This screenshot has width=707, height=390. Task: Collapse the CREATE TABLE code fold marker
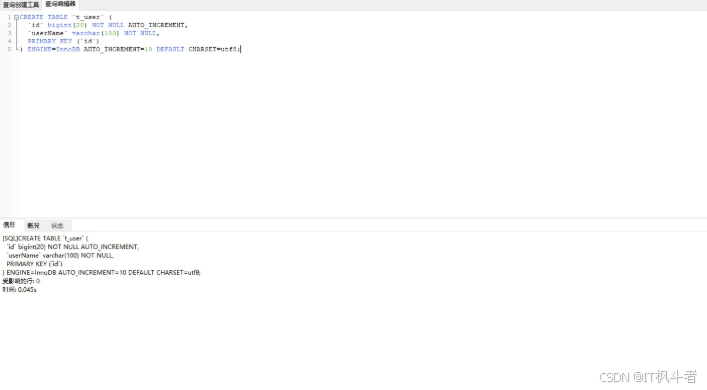pyautogui.click(x=16, y=17)
